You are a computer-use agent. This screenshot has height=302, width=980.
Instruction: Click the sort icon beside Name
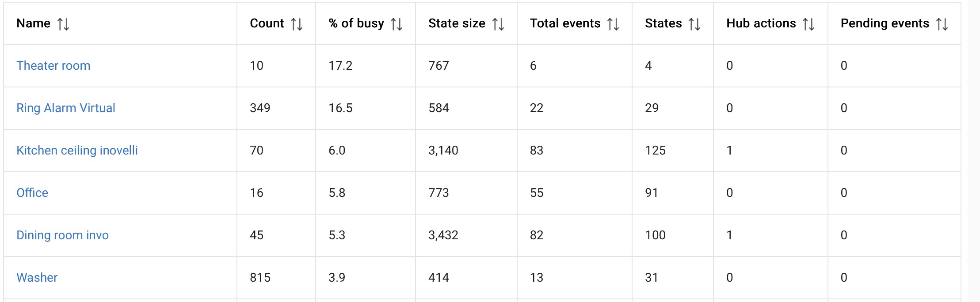[x=63, y=24]
